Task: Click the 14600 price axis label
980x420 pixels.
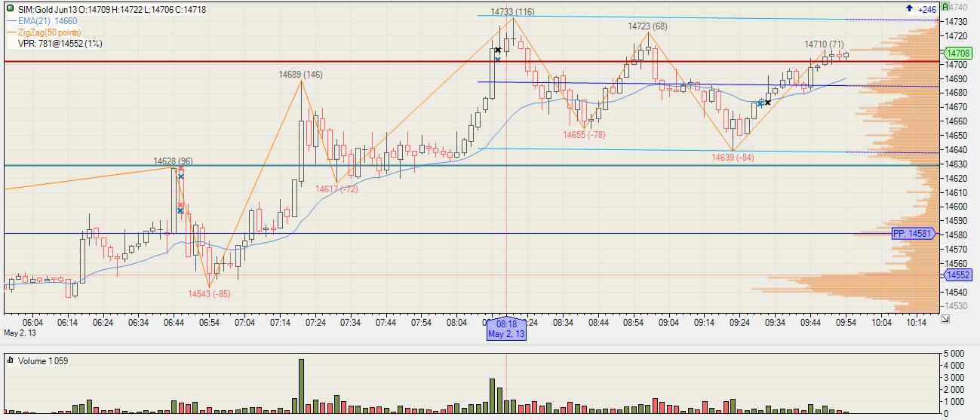Action: [x=956, y=207]
